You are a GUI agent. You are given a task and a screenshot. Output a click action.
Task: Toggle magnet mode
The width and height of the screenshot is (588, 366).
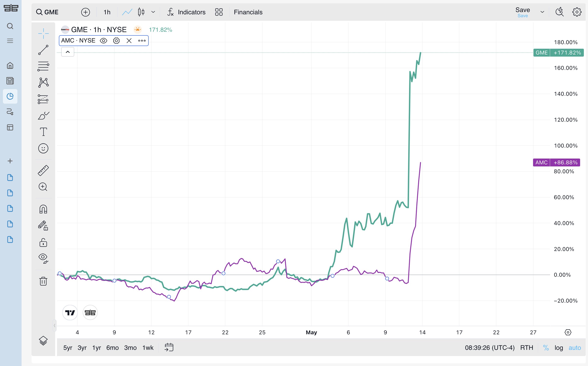[x=43, y=209]
